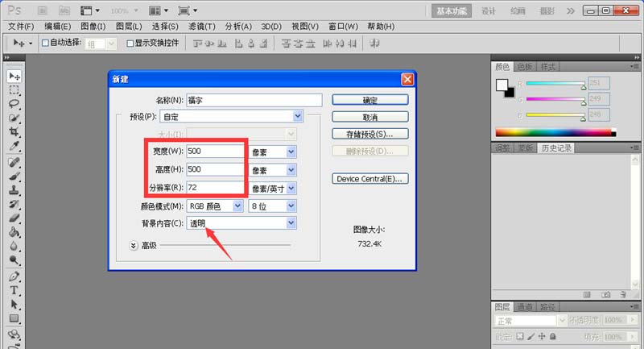Click the Width input field
This screenshot has height=349, width=644.
(x=215, y=151)
